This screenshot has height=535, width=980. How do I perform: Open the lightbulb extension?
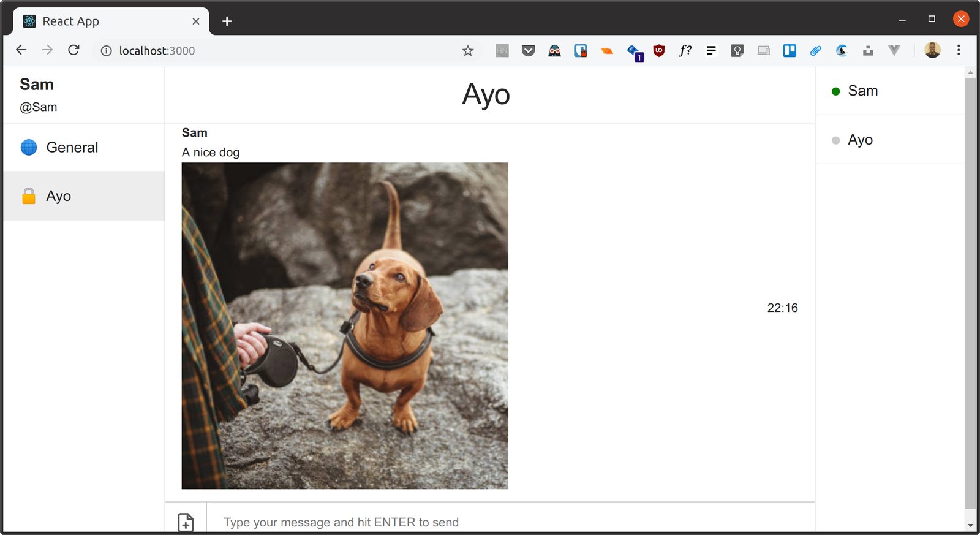coord(737,51)
